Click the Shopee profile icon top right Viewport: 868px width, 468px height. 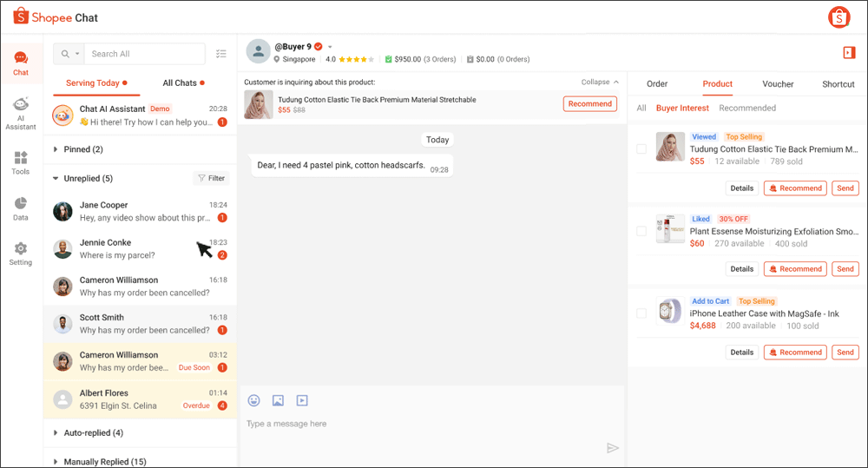click(x=839, y=17)
